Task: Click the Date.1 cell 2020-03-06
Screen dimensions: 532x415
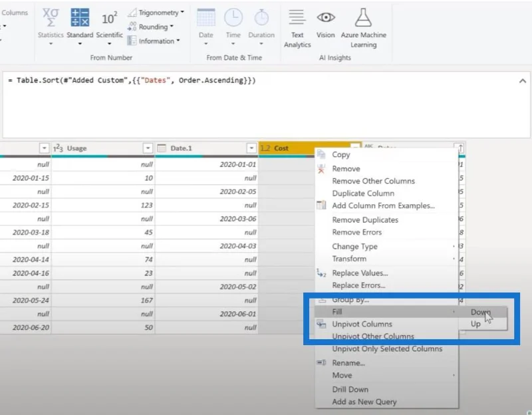Action: click(x=206, y=219)
